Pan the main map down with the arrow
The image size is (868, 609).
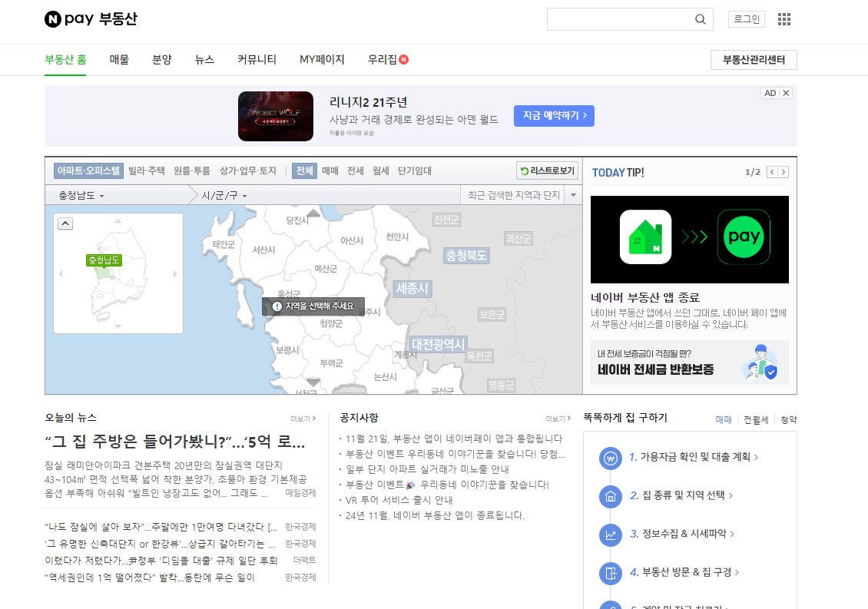pos(313,382)
